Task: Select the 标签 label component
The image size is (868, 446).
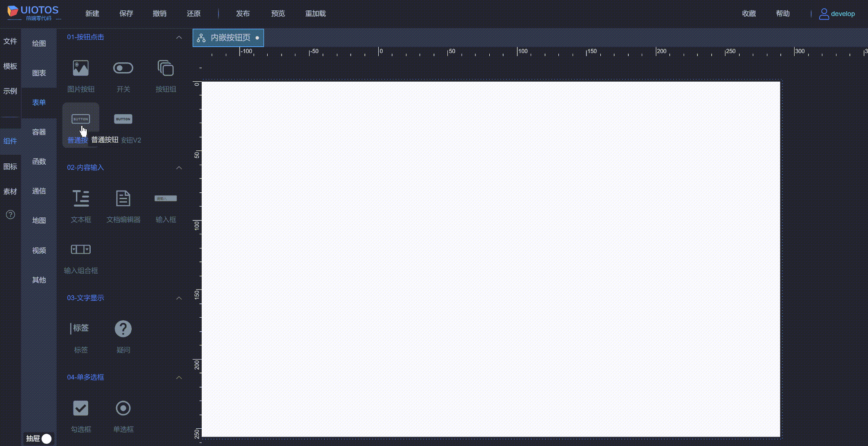Action: (x=80, y=328)
